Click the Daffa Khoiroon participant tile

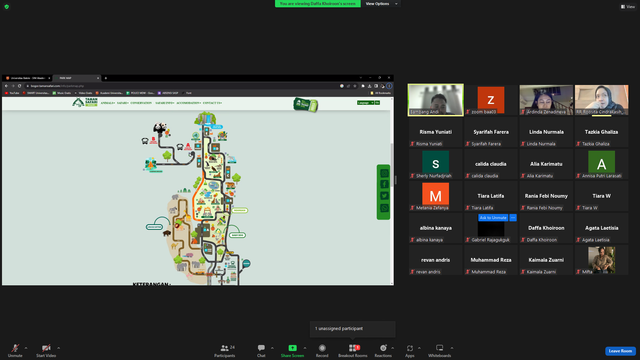546,228
